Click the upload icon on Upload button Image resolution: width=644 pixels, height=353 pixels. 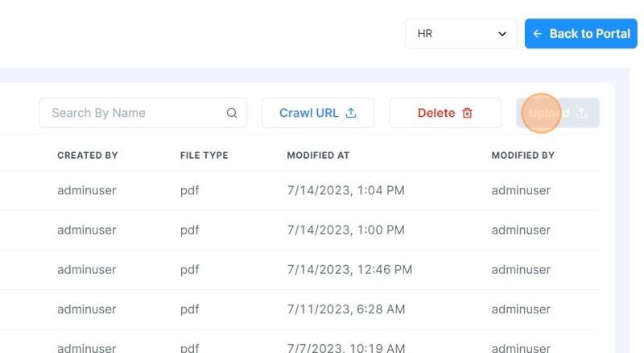click(582, 113)
